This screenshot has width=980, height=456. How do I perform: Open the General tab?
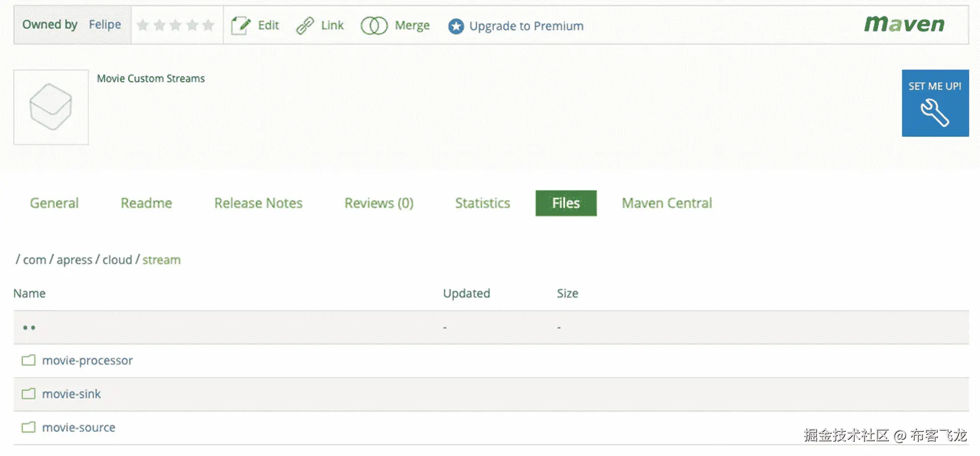tap(54, 203)
